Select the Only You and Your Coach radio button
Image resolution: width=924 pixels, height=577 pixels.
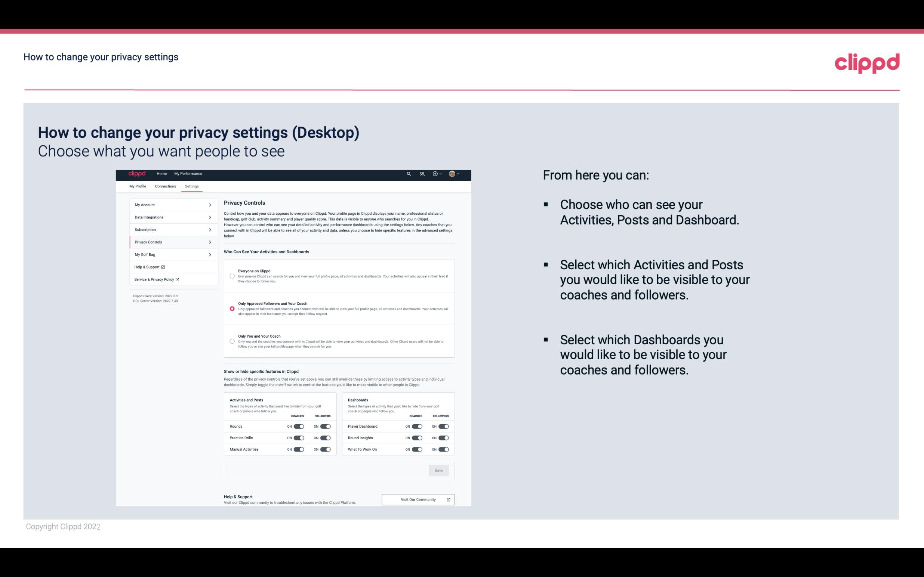click(232, 342)
